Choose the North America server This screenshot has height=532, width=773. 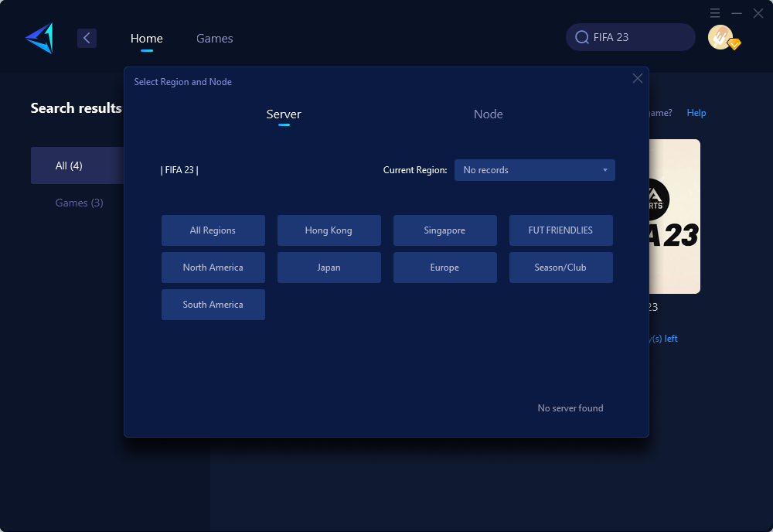pos(213,268)
